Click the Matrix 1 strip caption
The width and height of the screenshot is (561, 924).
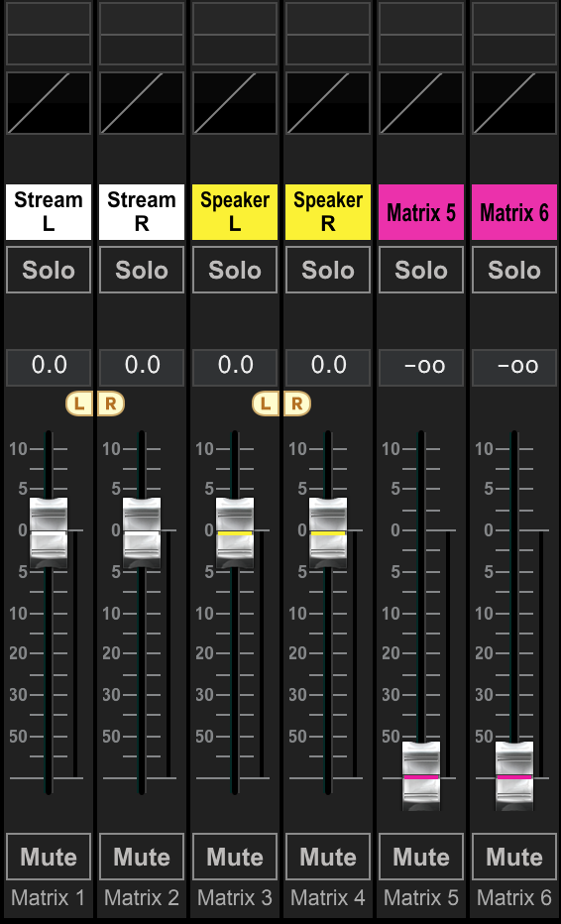pyautogui.click(x=49, y=898)
